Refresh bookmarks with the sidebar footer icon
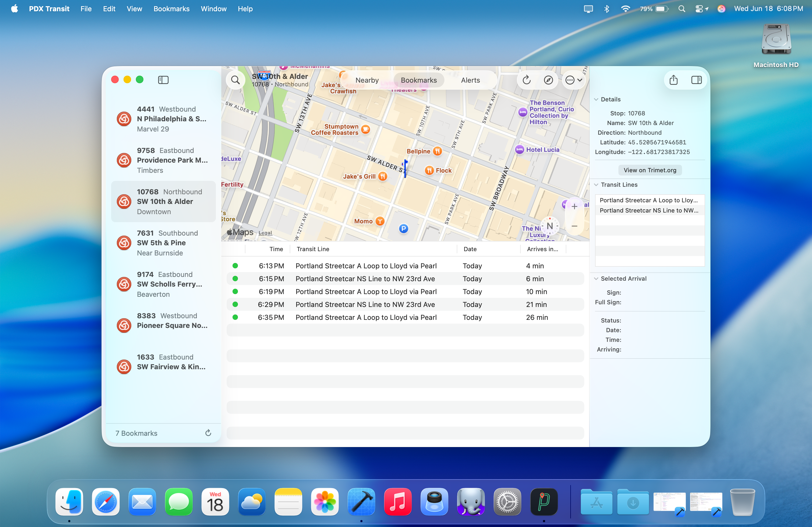Viewport: 812px width, 527px height. pos(208,433)
